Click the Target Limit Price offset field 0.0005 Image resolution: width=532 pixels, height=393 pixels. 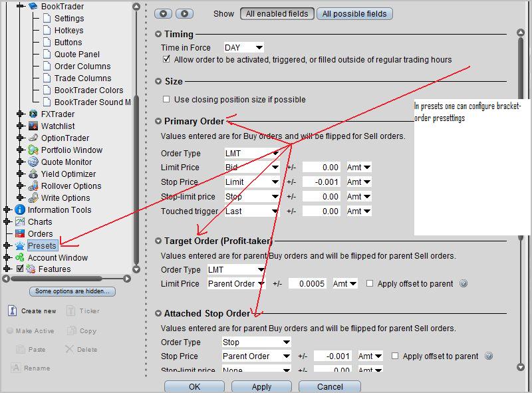[307, 283]
